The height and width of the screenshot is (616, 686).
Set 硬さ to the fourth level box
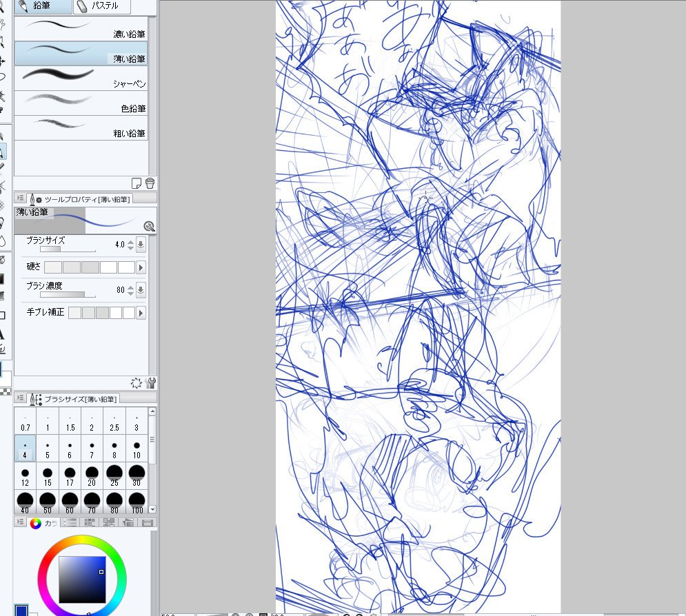pos(108,267)
